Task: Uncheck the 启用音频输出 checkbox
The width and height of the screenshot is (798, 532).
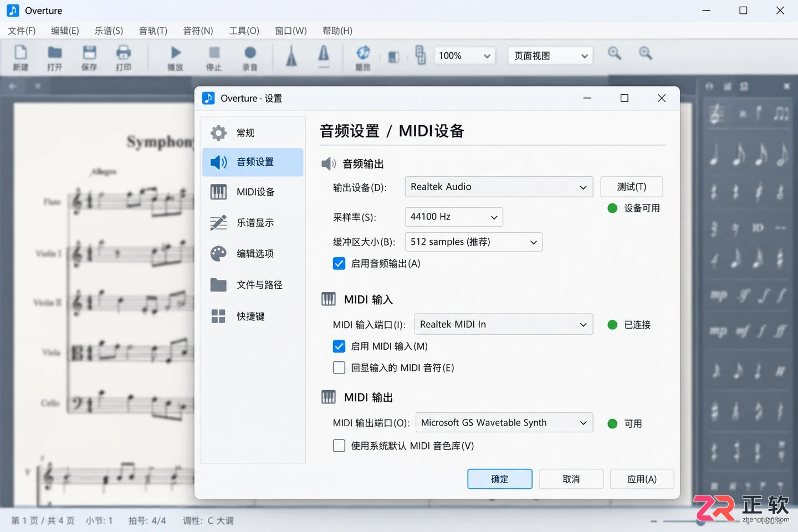Action: click(339, 264)
